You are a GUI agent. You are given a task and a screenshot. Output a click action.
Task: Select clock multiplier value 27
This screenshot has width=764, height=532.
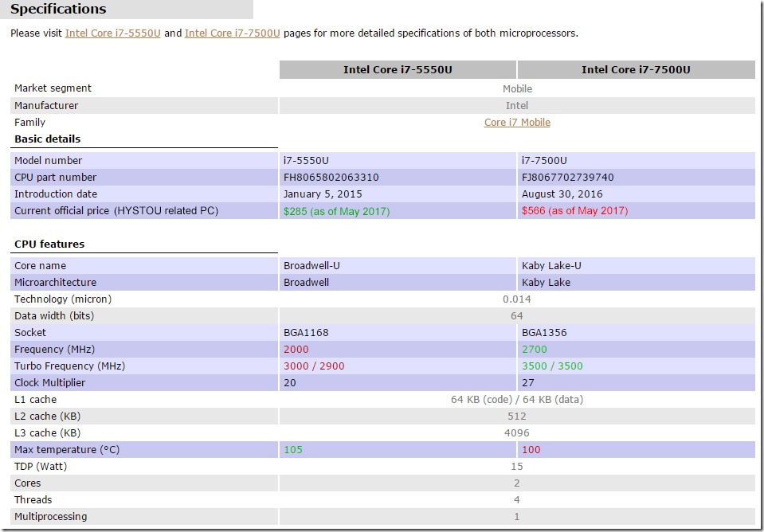[x=528, y=382]
